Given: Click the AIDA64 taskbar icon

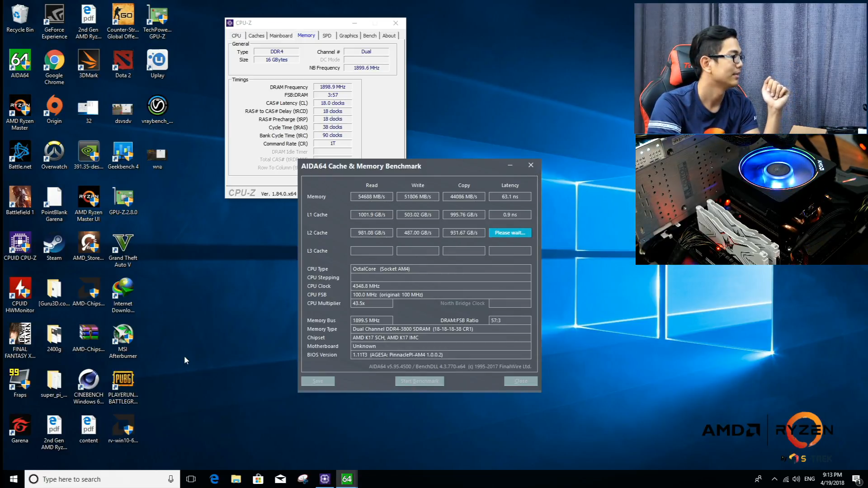Looking at the screenshot, I should 347,479.
